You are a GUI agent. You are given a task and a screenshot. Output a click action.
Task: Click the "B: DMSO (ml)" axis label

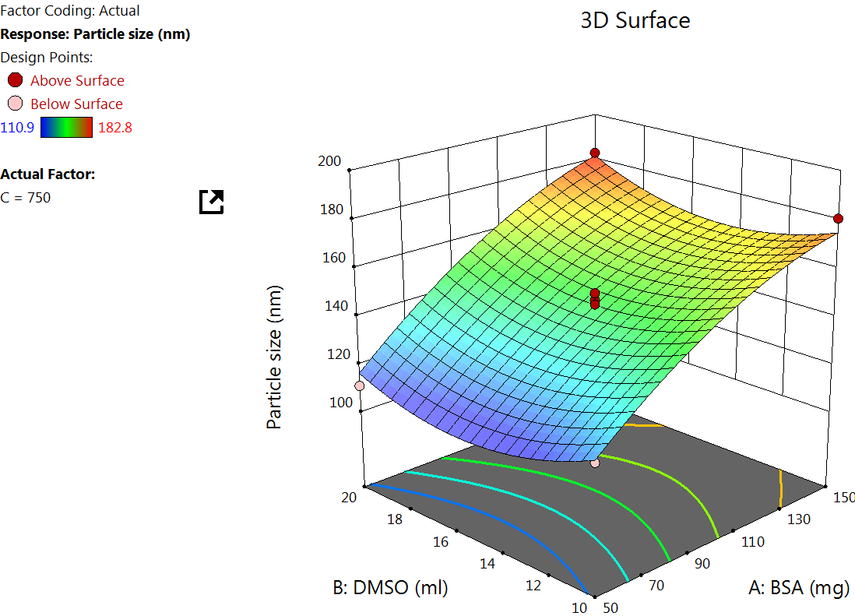click(x=391, y=588)
